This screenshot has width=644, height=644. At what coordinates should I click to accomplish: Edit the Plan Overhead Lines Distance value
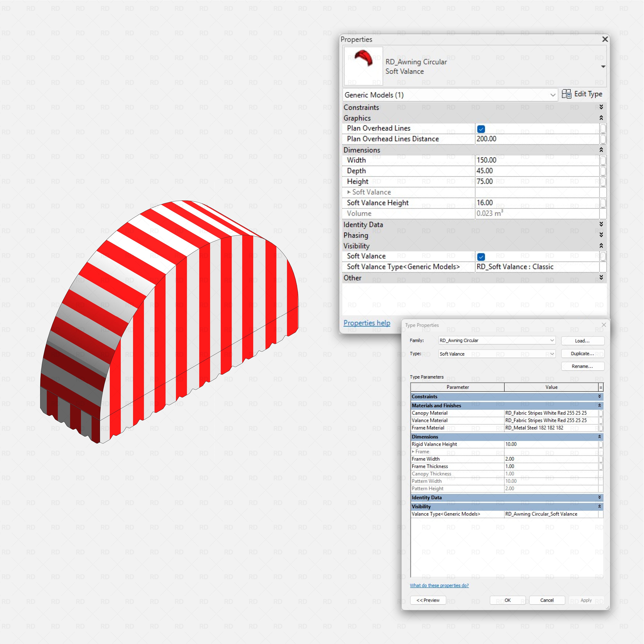click(x=537, y=139)
